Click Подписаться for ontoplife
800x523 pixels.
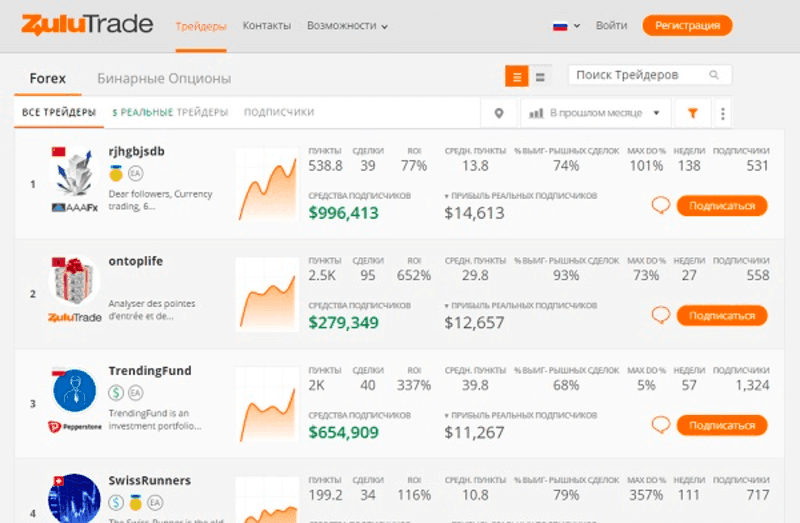point(722,315)
